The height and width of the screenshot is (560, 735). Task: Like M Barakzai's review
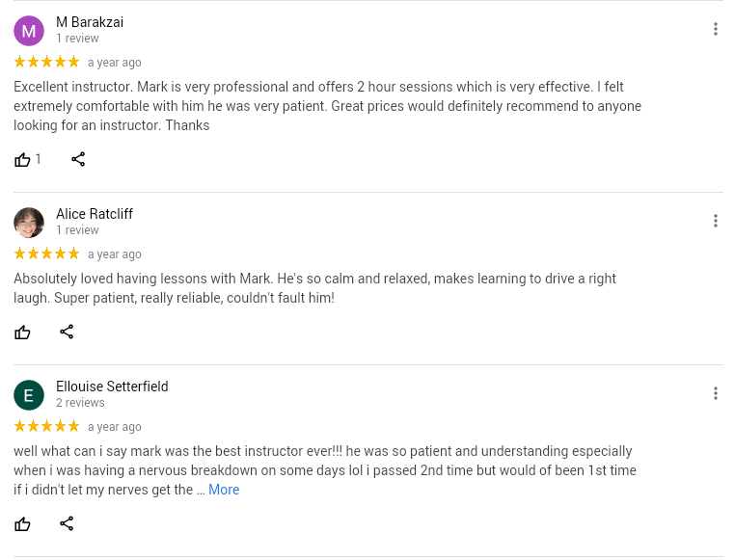click(22, 160)
